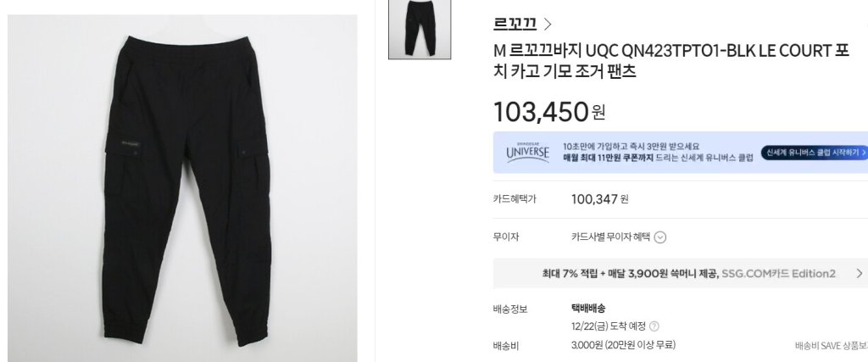Open the 르꼬끄 brand page link
This screenshot has height=362, width=868.
[x=515, y=23]
